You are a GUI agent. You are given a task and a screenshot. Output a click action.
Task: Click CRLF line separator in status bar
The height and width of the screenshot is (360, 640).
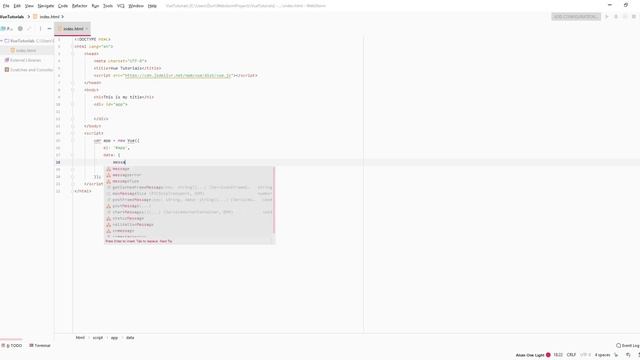coord(571,355)
